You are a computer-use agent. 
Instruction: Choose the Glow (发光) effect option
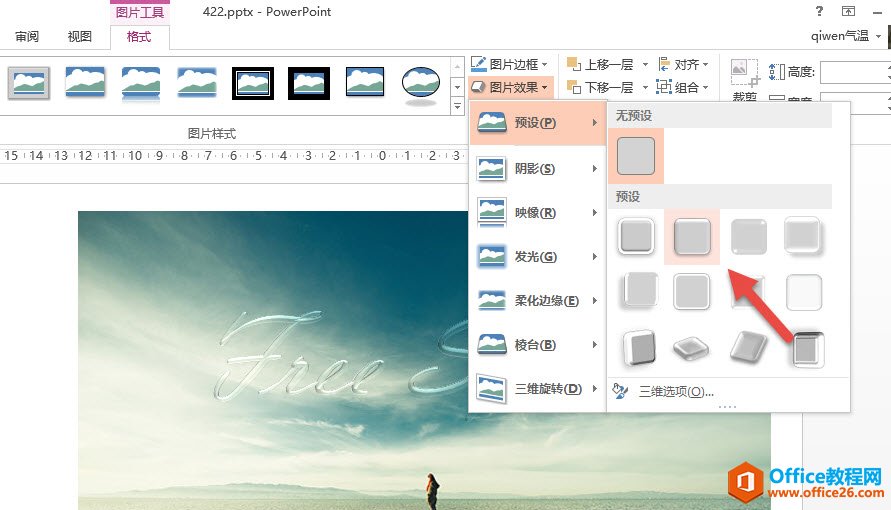point(537,257)
